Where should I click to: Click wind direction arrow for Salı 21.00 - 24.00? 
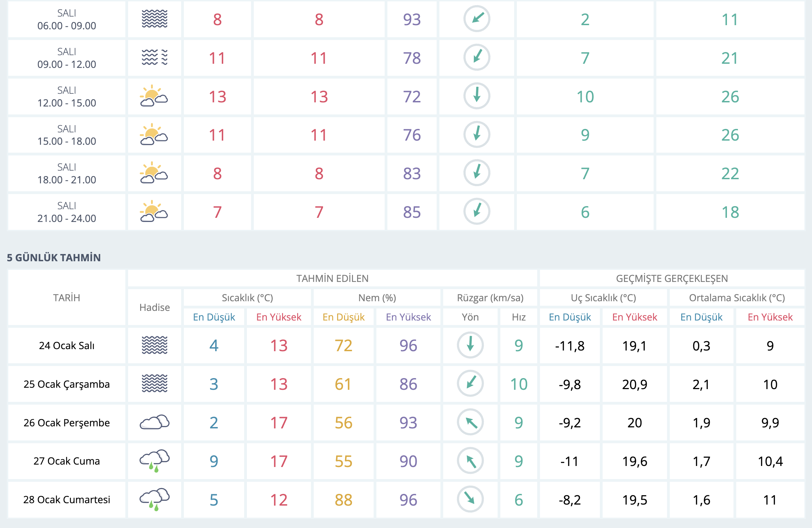477,211
